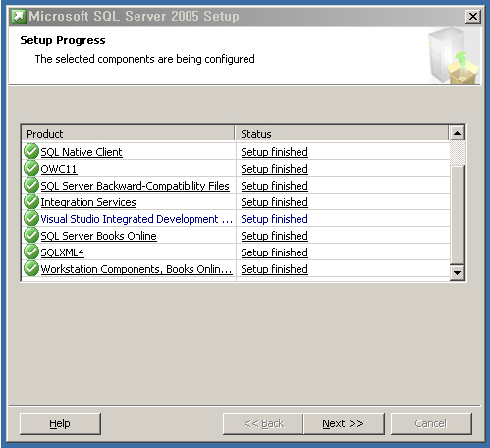
Task: View Setup finished status for Backward-Compatibility Files
Action: [274, 186]
